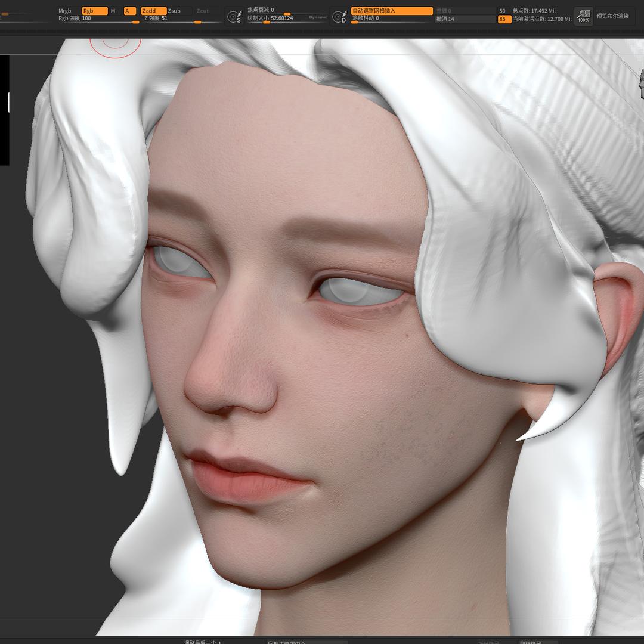Toggle the M material mode button
644x644 pixels.
[x=113, y=11]
